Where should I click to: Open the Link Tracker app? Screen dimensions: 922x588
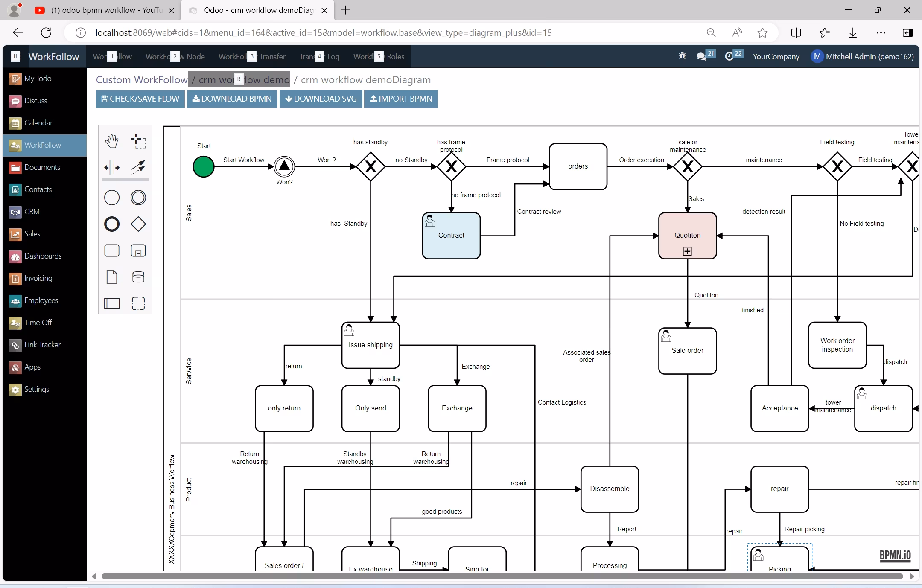pyautogui.click(x=44, y=345)
